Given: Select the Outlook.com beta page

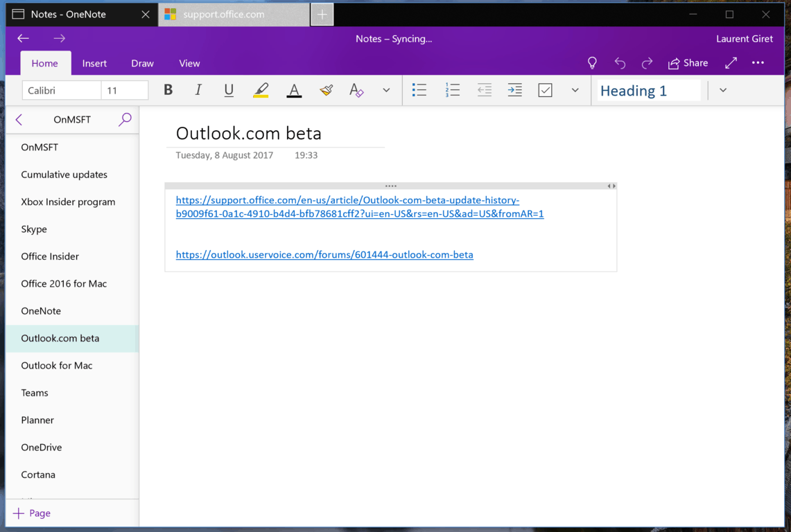Looking at the screenshot, I should click(72, 338).
